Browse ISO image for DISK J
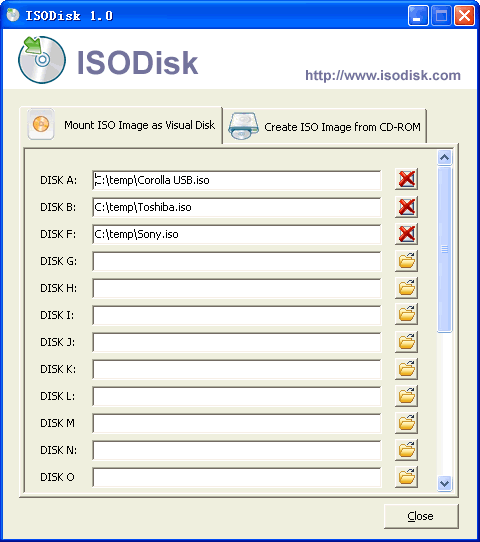This screenshot has height=542, width=480. [x=406, y=342]
